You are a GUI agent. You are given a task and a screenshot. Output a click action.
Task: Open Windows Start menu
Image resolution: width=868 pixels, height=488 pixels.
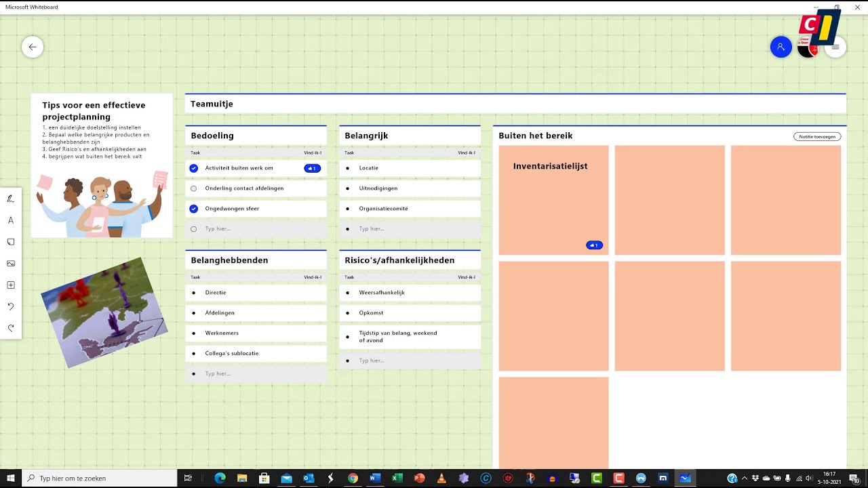tap(11, 478)
